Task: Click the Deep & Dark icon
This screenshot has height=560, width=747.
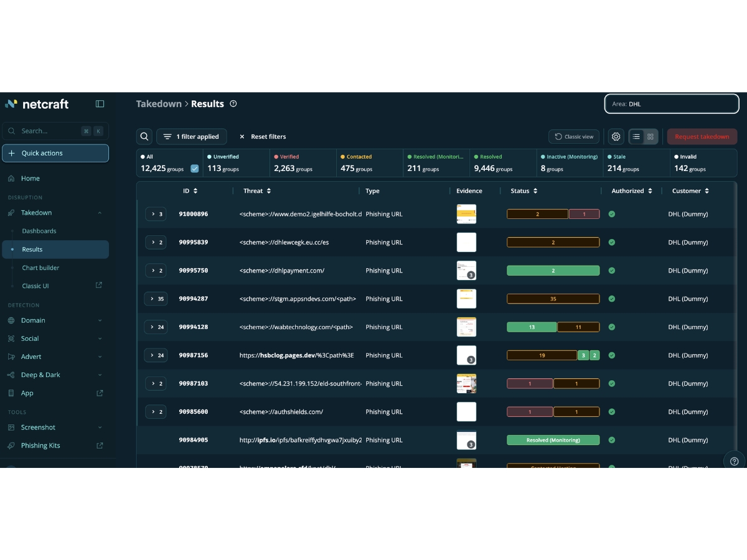Action: tap(11, 375)
